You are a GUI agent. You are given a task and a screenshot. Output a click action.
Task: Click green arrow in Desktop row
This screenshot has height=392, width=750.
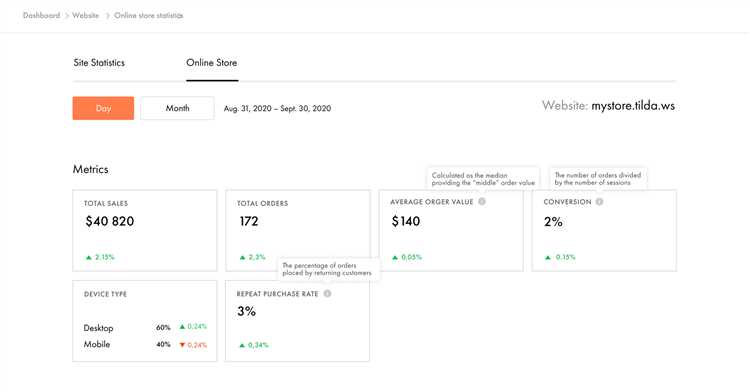pyautogui.click(x=182, y=327)
